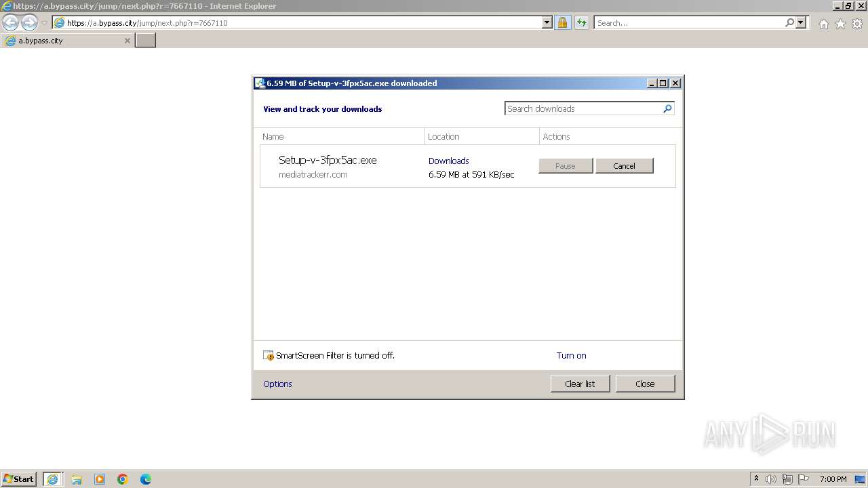Click the volume speaker tray icon
Image resolution: width=868 pixels, height=488 pixels.
click(771, 479)
